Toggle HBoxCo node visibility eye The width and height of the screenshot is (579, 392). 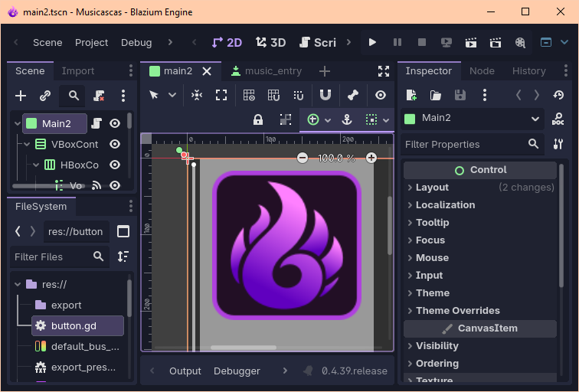click(115, 165)
